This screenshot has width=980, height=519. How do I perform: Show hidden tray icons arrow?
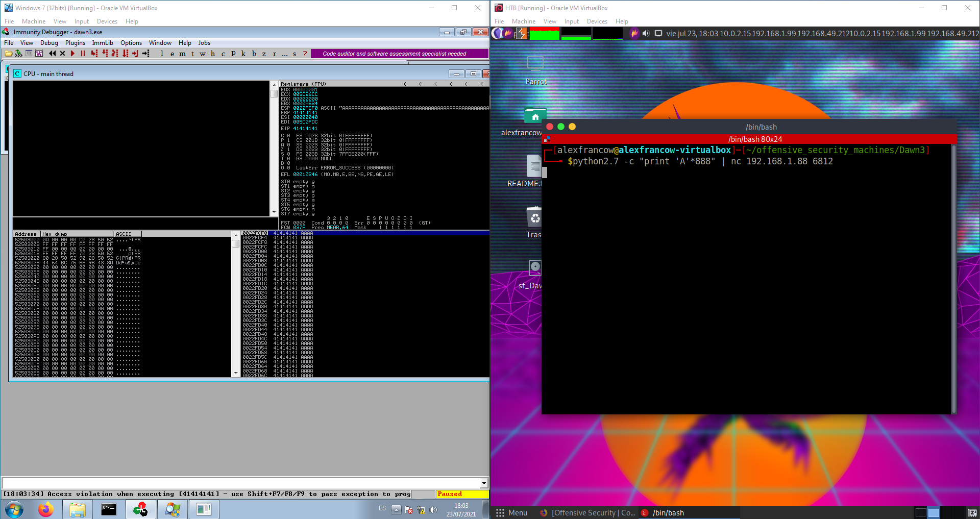(x=396, y=509)
